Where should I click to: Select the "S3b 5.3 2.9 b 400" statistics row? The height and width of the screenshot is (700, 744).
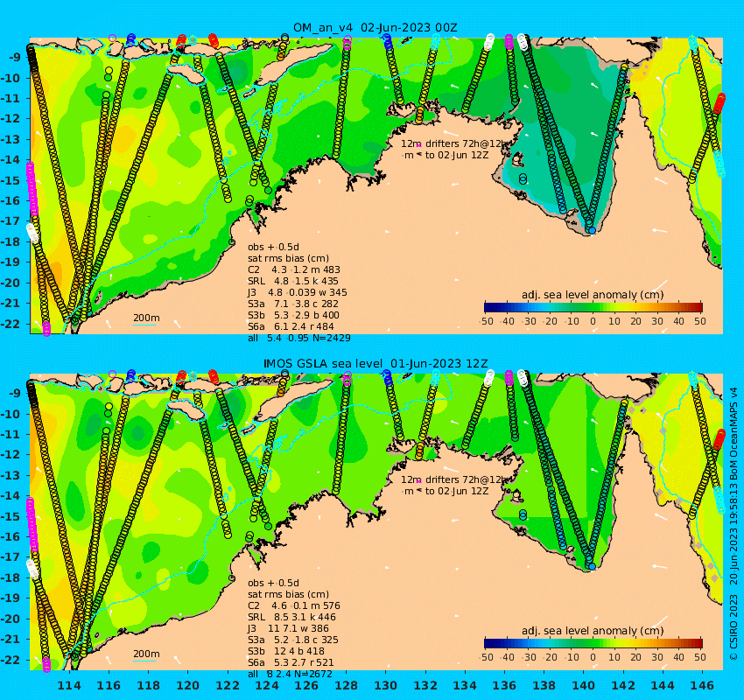point(293,315)
